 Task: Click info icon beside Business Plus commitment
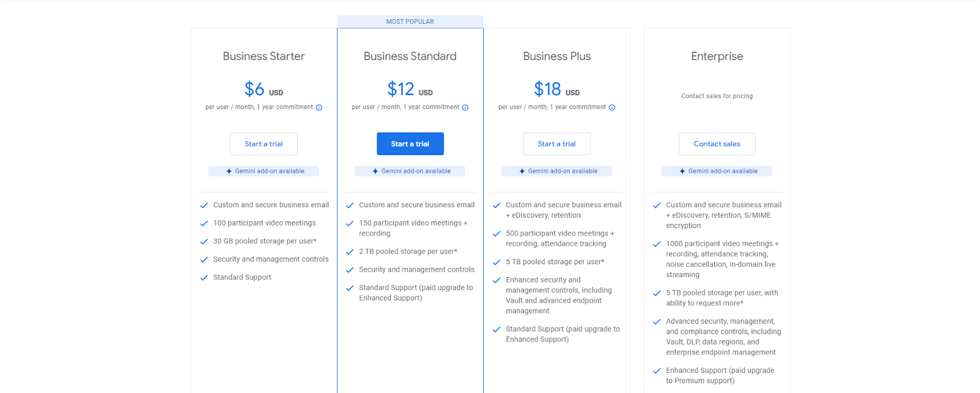click(612, 107)
